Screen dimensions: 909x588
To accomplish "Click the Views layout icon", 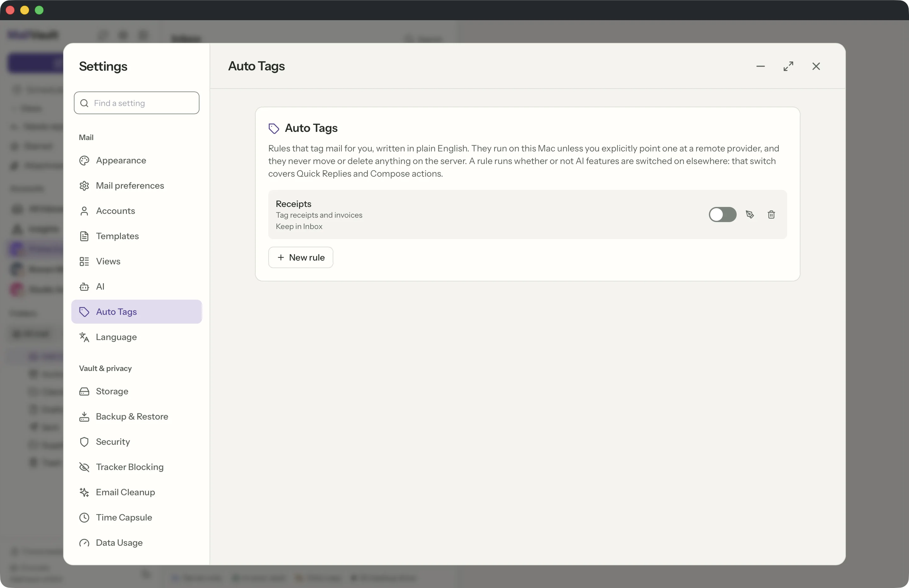I will 84,262.
